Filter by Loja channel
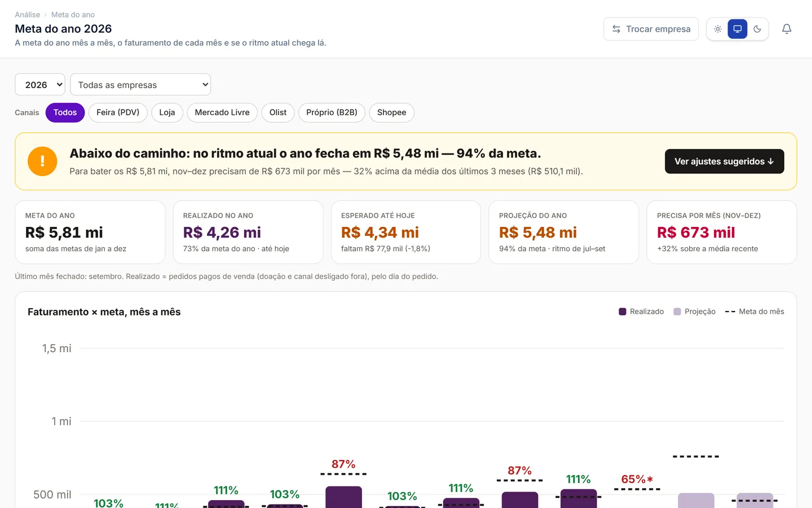The image size is (812, 508). pos(167,112)
